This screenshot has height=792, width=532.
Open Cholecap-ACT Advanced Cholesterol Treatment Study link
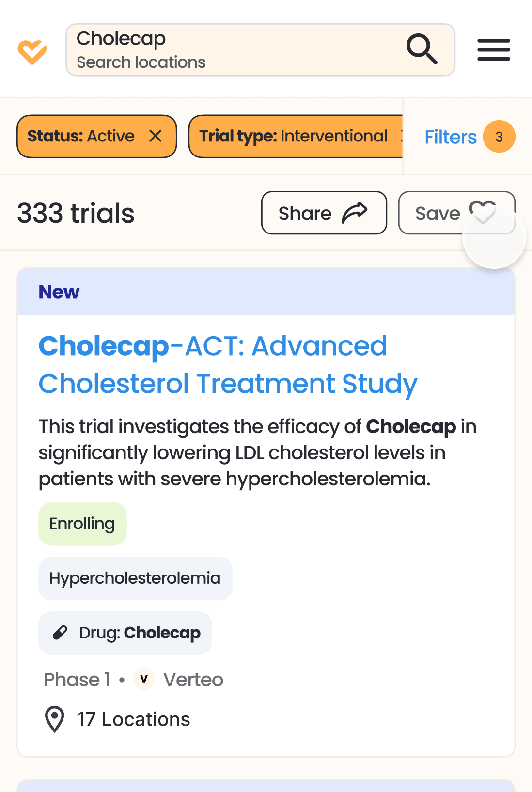tap(227, 364)
